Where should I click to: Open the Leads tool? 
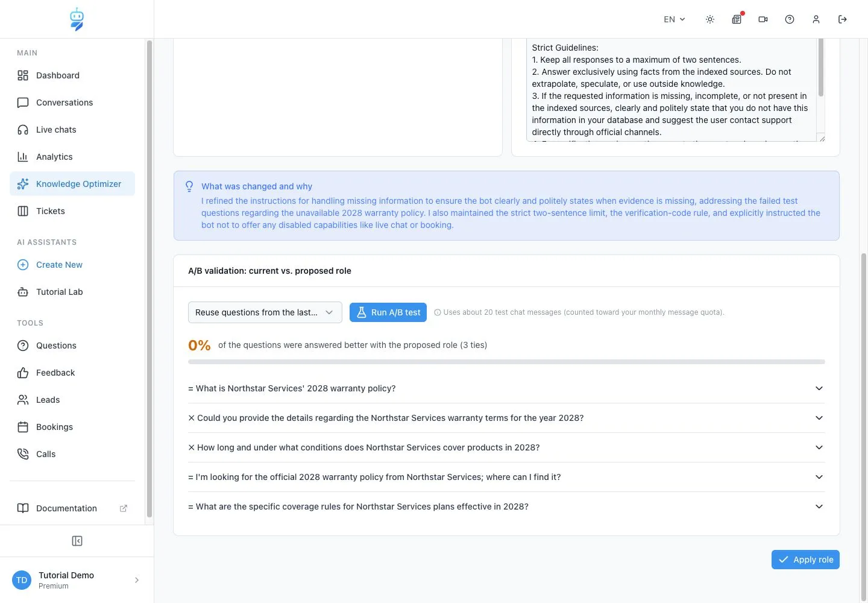coord(72,400)
